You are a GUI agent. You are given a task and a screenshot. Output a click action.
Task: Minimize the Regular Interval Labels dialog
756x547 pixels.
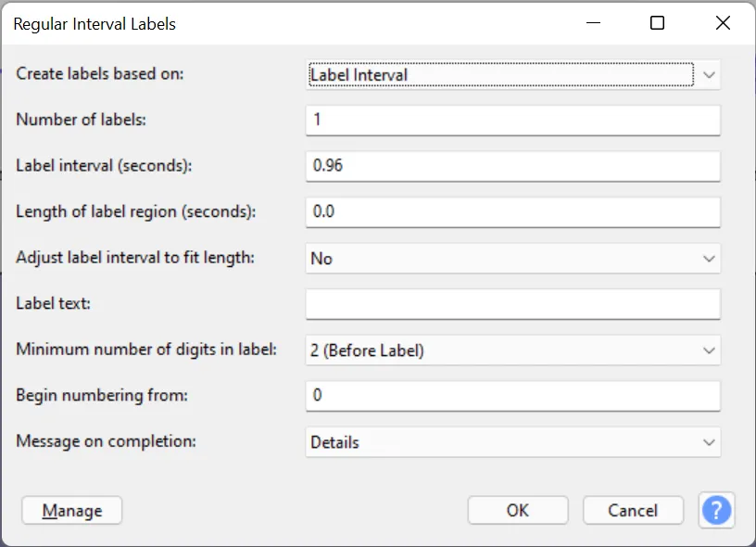click(591, 23)
